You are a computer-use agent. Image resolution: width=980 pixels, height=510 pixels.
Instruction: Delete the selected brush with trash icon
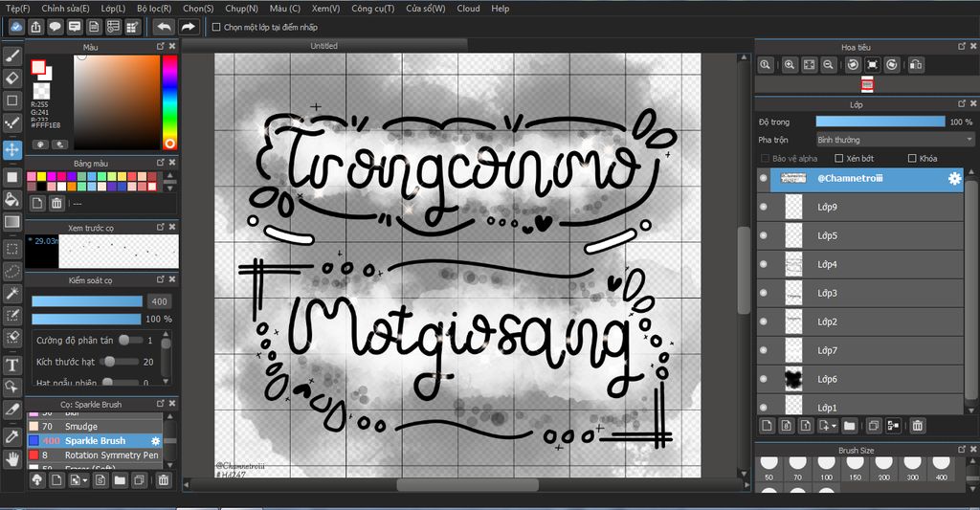163,480
